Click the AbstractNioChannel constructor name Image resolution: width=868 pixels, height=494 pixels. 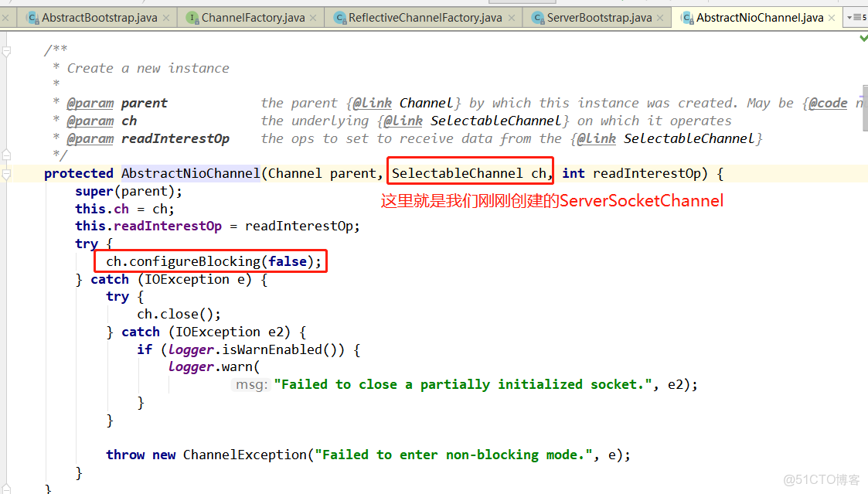point(190,173)
